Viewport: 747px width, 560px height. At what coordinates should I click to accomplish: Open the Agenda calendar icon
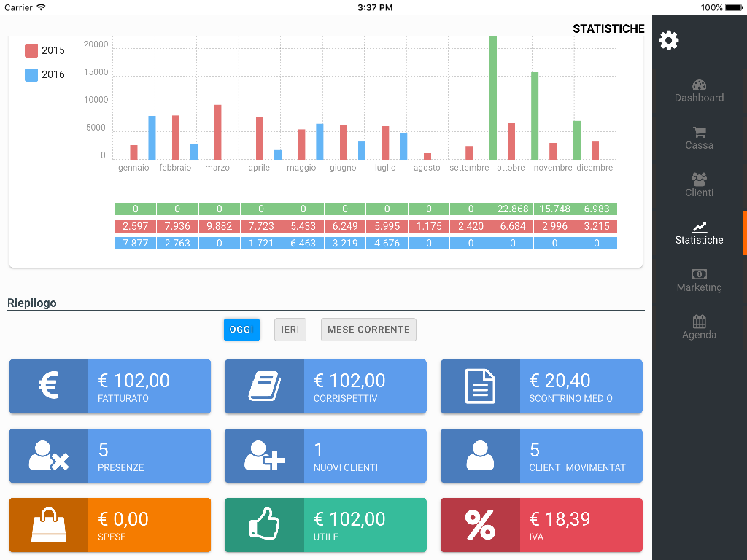pos(699,322)
